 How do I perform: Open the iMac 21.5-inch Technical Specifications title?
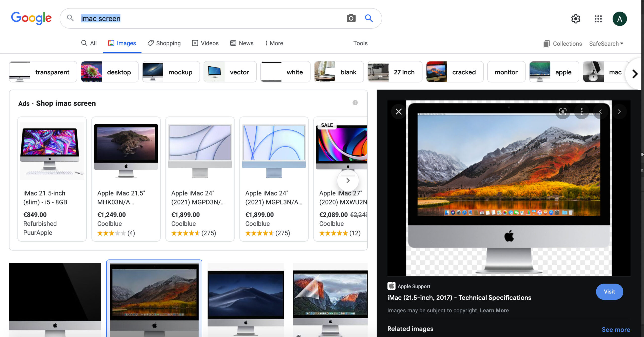click(459, 298)
